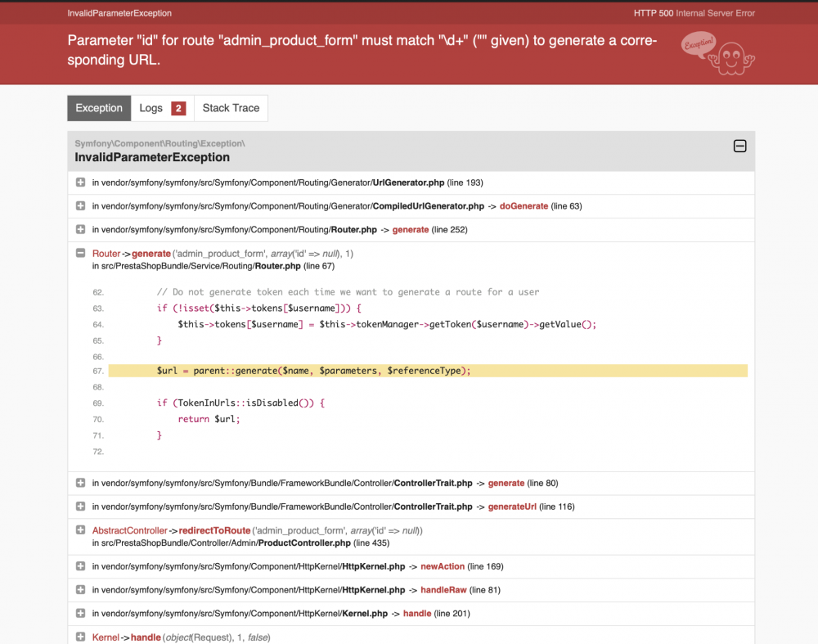
Task: Expand the ControllerTrait.php generate frame
Action: [x=79, y=482]
